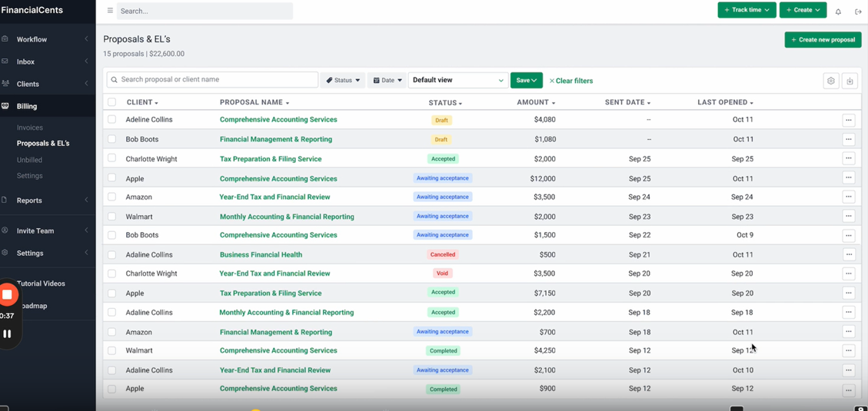This screenshot has height=411, width=868.
Task: Open more options for Adeline Collins row
Action: coord(849,120)
